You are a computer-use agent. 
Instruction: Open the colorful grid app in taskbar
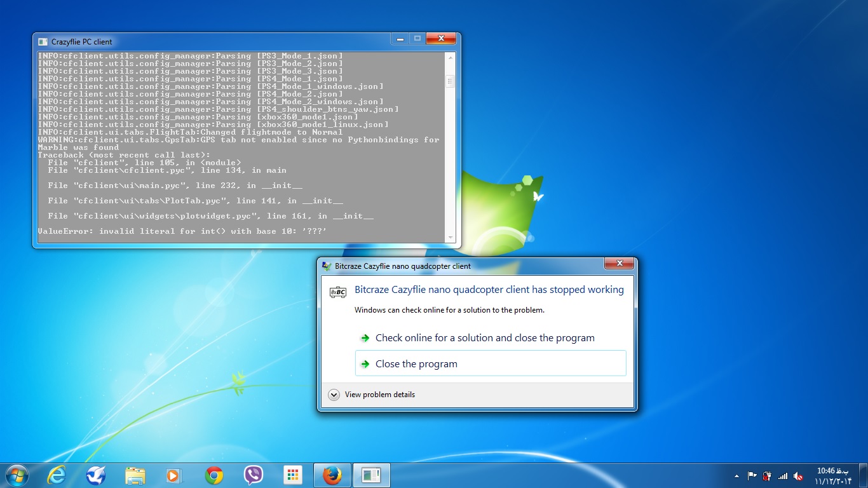click(293, 475)
